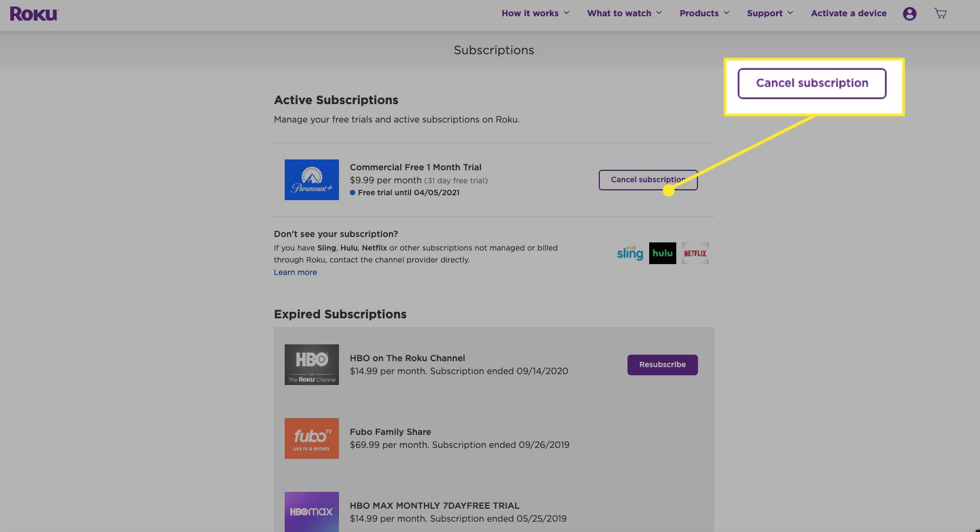Open Activate a device link

(x=849, y=13)
